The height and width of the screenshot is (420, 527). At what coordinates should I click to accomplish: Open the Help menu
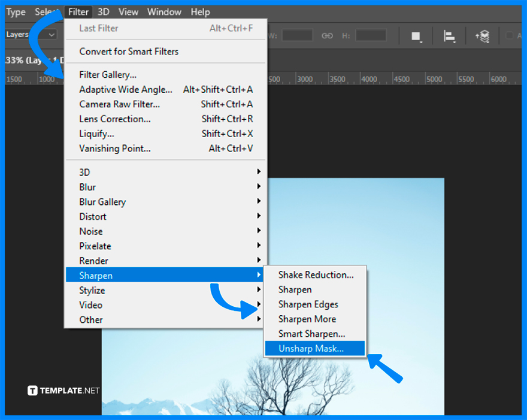click(x=200, y=11)
